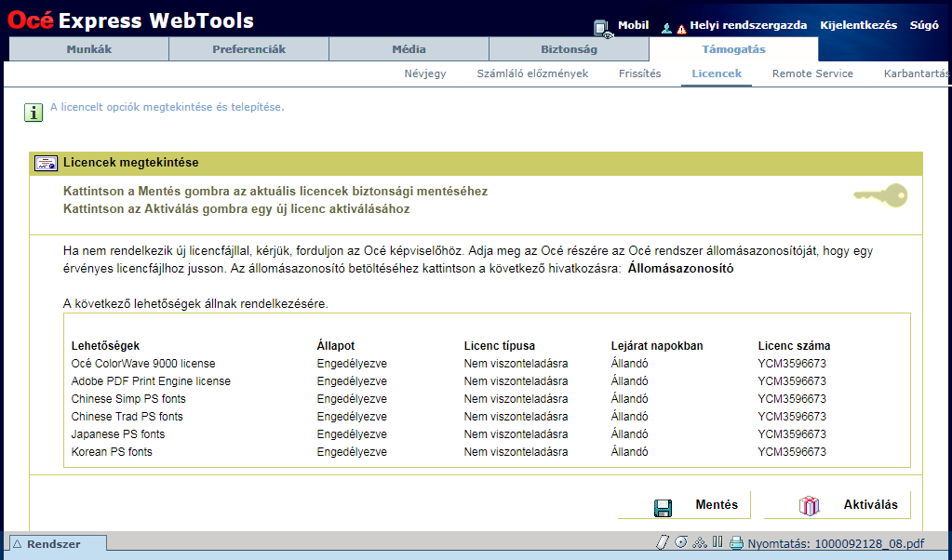Click YCM3596673 number in Océ ColorWave row
The height and width of the screenshot is (560, 952).
792,364
